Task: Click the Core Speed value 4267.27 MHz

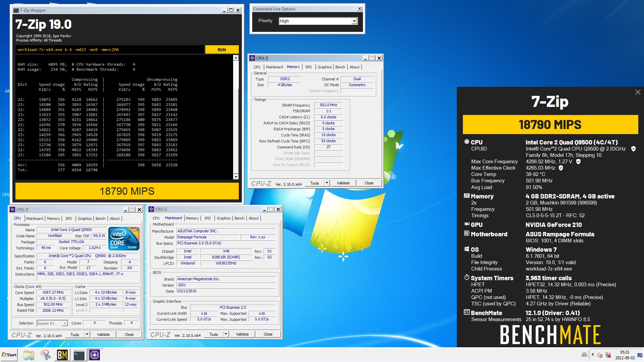Action: (x=53, y=292)
